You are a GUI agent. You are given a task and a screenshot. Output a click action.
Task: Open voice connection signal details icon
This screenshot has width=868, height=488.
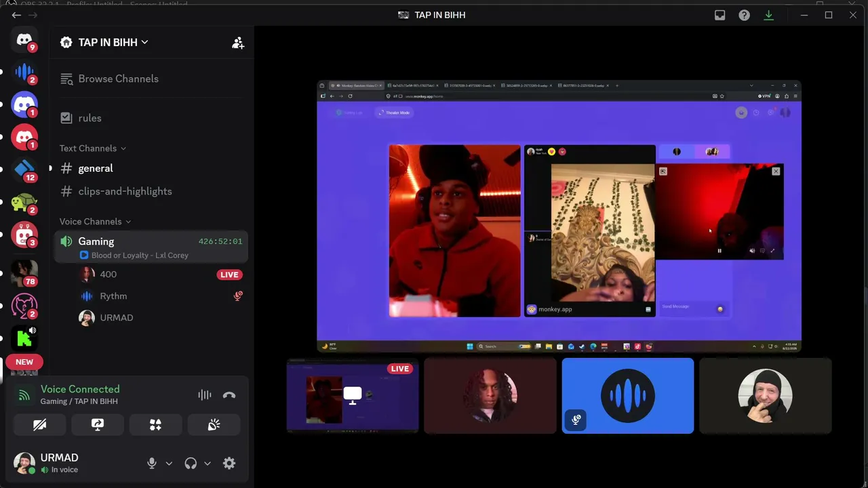(x=24, y=395)
